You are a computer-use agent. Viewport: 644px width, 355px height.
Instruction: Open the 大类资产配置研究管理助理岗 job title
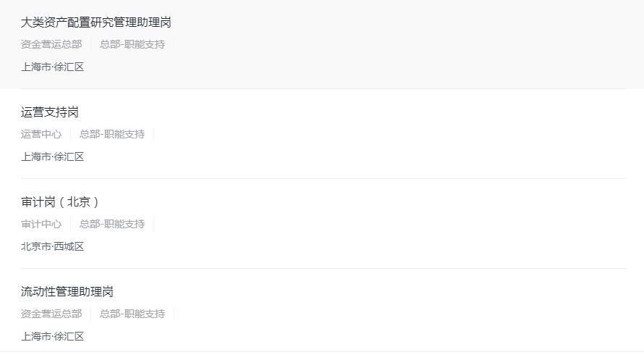point(96,22)
